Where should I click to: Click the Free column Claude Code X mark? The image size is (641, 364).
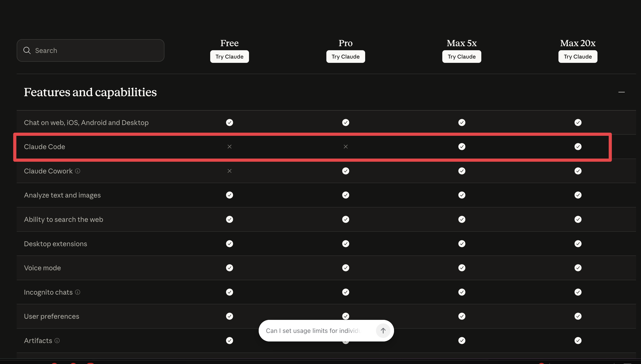[x=229, y=147]
